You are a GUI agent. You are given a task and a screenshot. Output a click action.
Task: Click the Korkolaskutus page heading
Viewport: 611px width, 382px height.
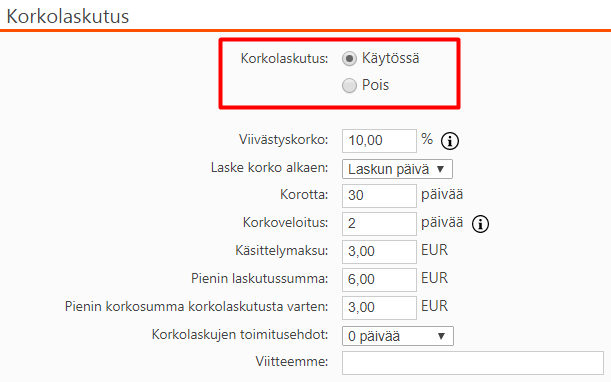pyautogui.click(x=68, y=16)
